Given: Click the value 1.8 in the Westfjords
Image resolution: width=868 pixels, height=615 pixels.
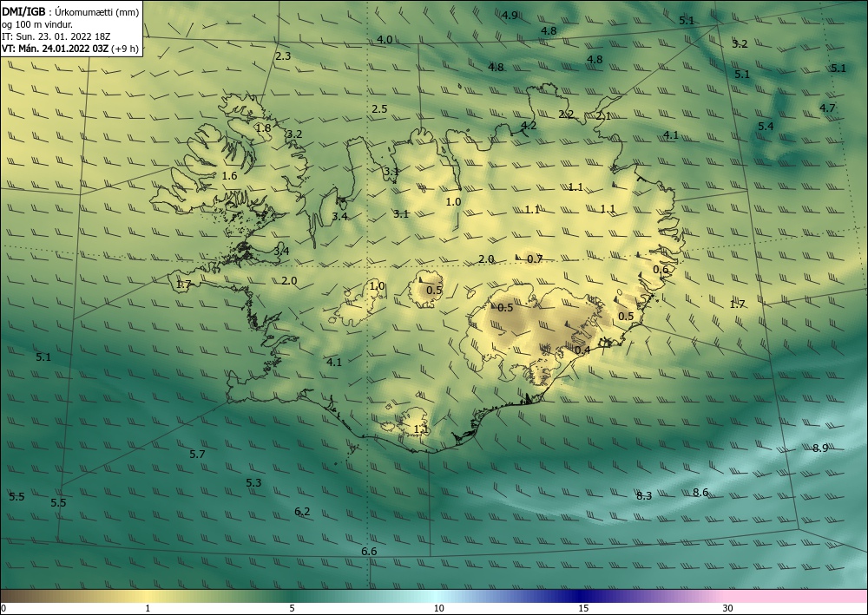Looking at the screenshot, I should coord(264,128).
